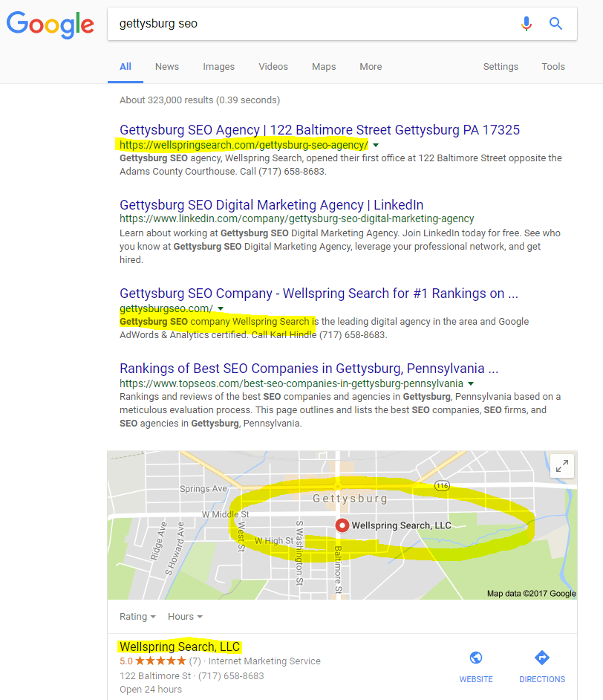Click the W Middle St label on map
This screenshot has height=700, width=603.
(225, 514)
